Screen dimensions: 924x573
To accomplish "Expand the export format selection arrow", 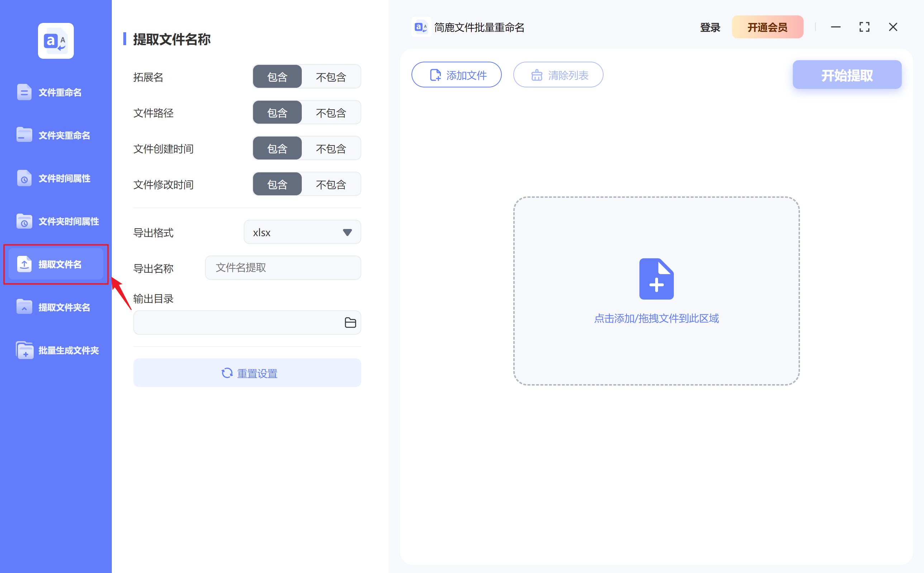I will (x=347, y=232).
